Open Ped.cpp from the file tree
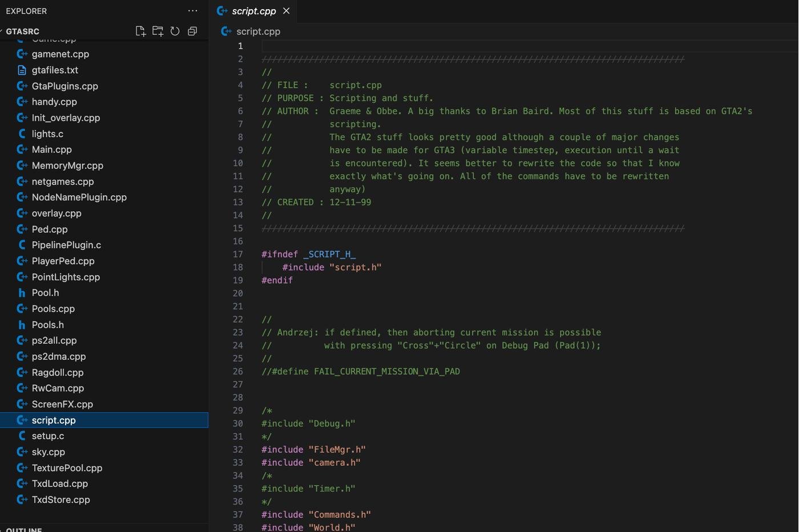Screen dimensions: 799x532 tap(50, 229)
